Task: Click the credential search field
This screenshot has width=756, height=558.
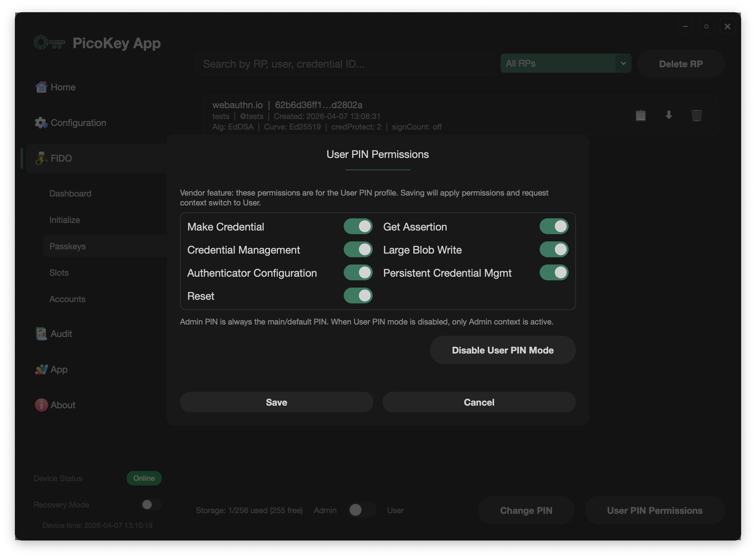Action: coord(345,64)
